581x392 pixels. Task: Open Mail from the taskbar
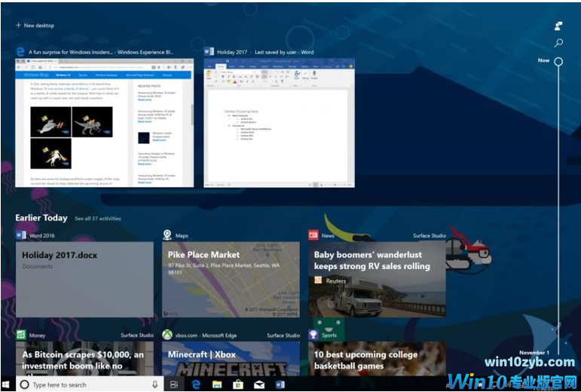259,384
